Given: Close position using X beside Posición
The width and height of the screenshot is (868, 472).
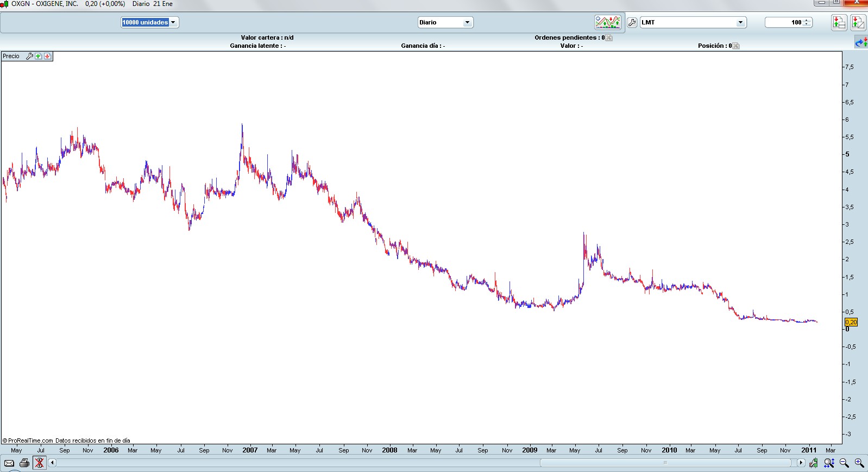Looking at the screenshot, I should click(x=735, y=46).
